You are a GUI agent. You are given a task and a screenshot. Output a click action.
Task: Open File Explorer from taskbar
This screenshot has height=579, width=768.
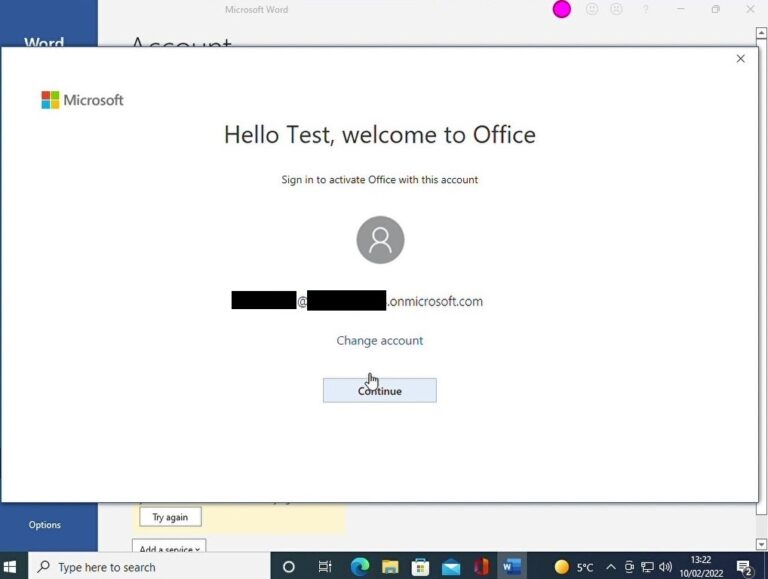[x=390, y=567]
